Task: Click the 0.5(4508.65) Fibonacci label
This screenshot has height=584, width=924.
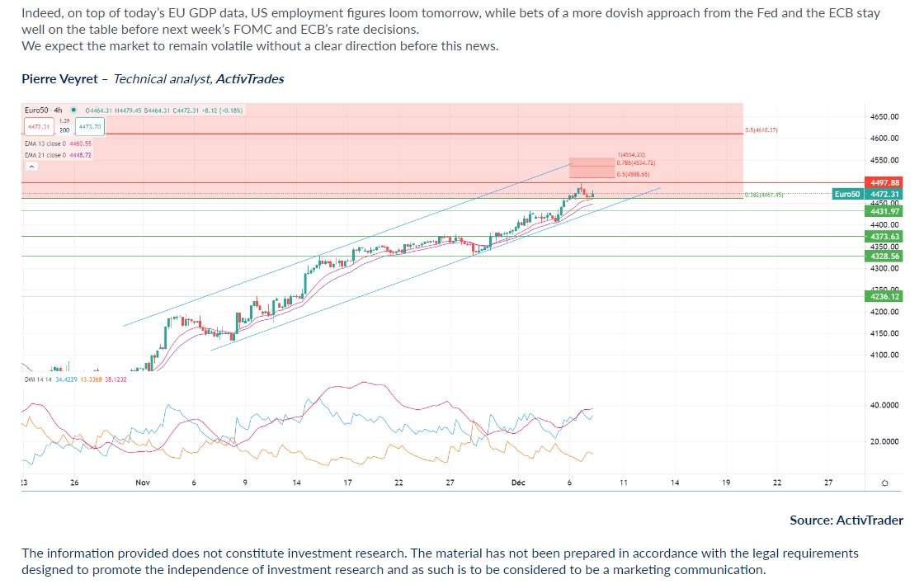Action: click(x=633, y=174)
